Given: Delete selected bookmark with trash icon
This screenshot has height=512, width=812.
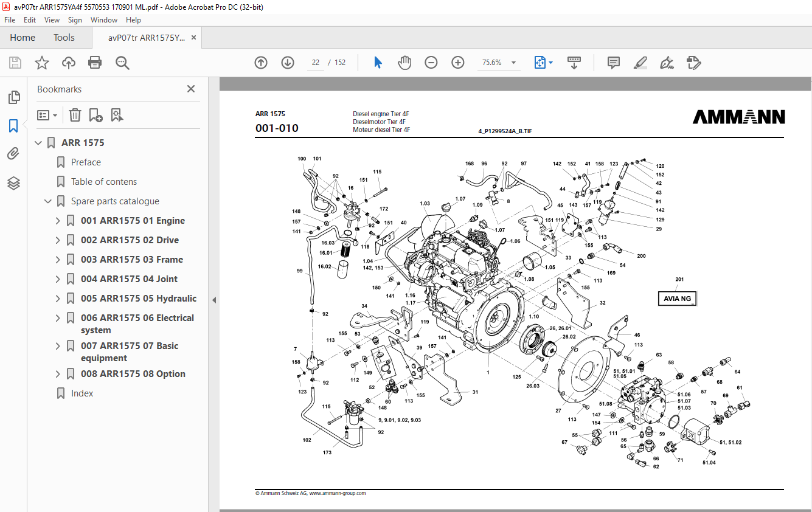Looking at the screenshot, I should (75, 115).
